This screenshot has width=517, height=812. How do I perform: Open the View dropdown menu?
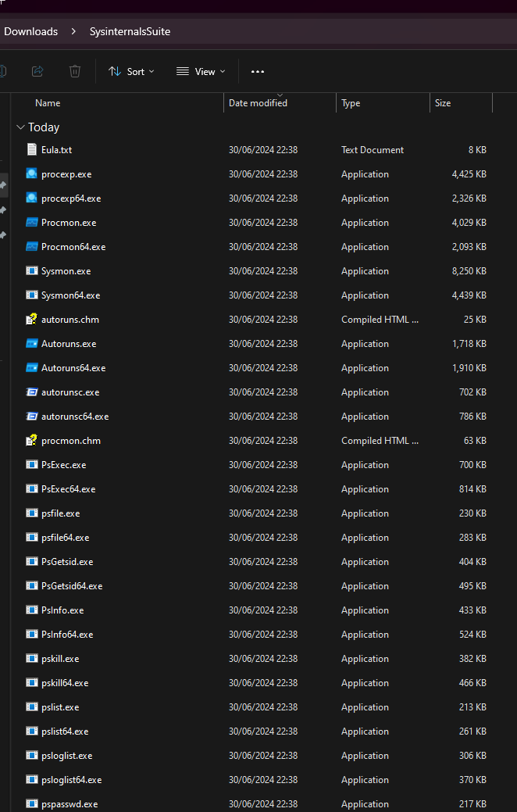[x=201, y=71]
